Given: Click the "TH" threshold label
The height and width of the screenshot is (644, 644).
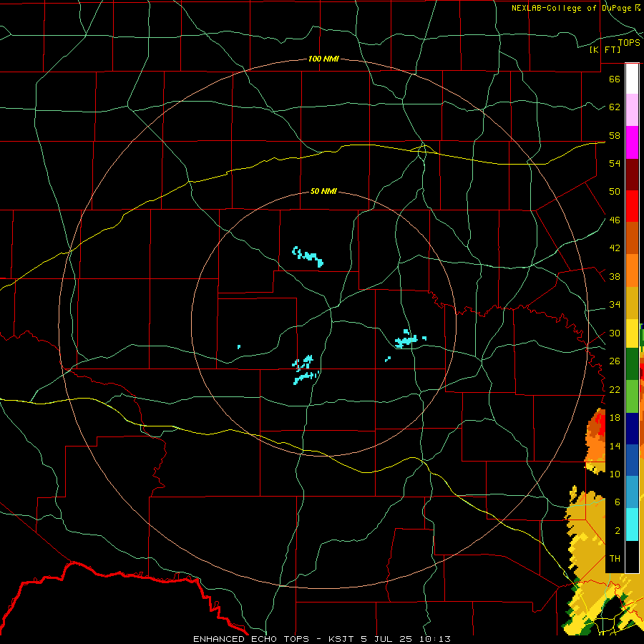Looking at the screenshot, I should point(615,559).
